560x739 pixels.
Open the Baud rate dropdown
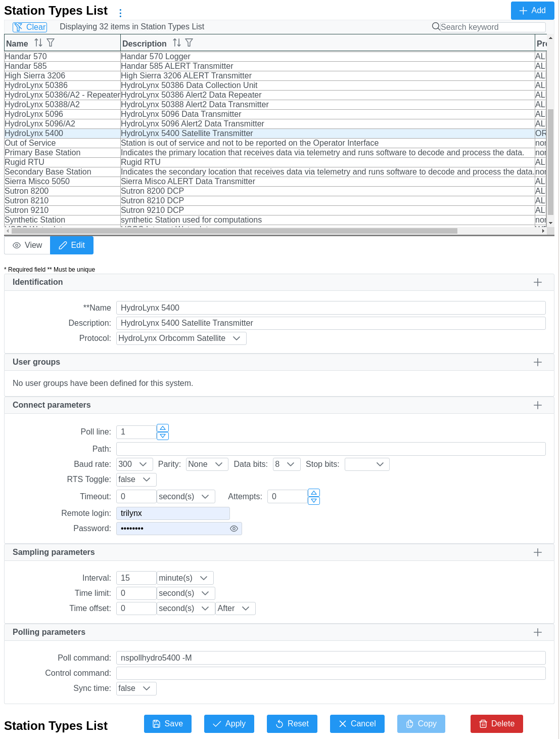pos(134,464)
